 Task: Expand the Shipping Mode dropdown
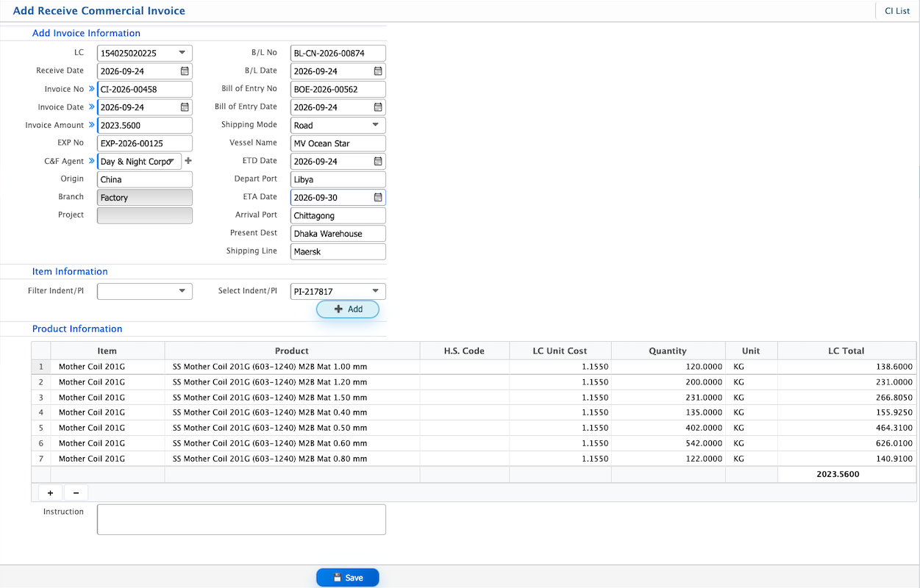click(375, 125)
